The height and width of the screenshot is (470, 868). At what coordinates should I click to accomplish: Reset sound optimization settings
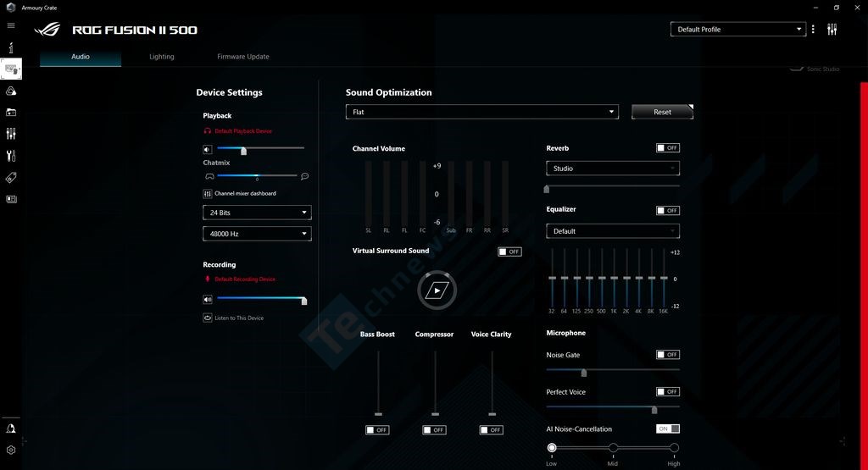click(x=662, y=112)
